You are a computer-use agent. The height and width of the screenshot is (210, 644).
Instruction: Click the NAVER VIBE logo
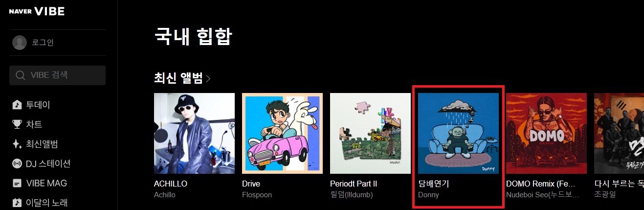coord(37,11)
